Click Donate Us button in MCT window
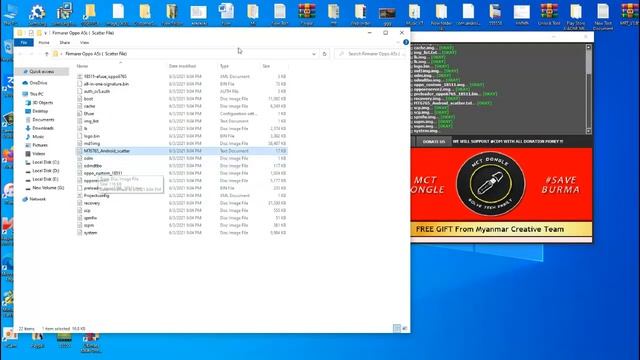The height and width of the screenshot is (360, 640). pyautogui.click(x=433, y=142)
